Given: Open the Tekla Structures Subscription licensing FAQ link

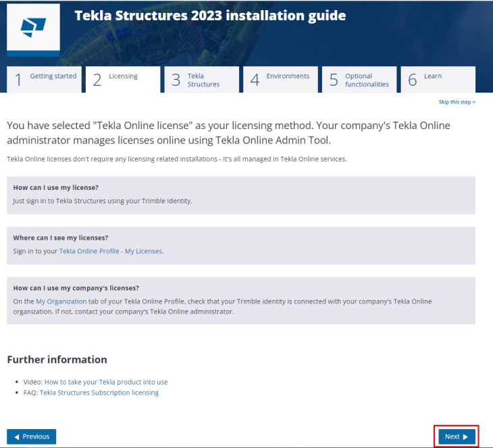Looking at the screenshot, I should point(99,393).
